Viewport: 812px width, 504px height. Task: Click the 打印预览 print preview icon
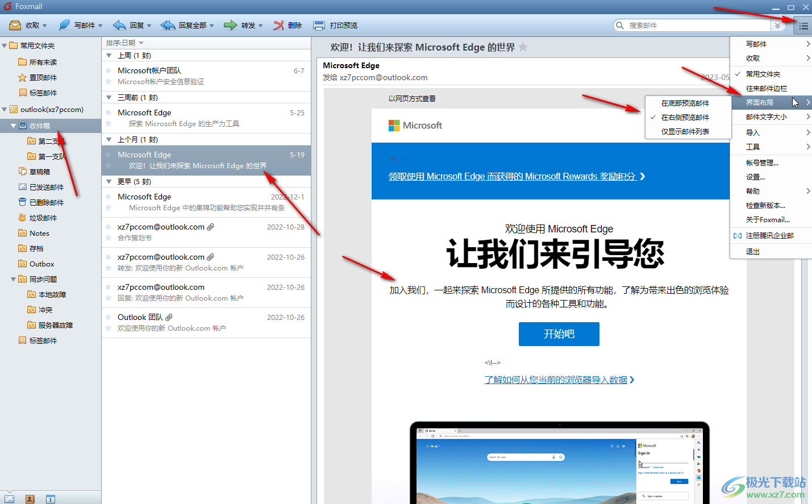point(319,26)
